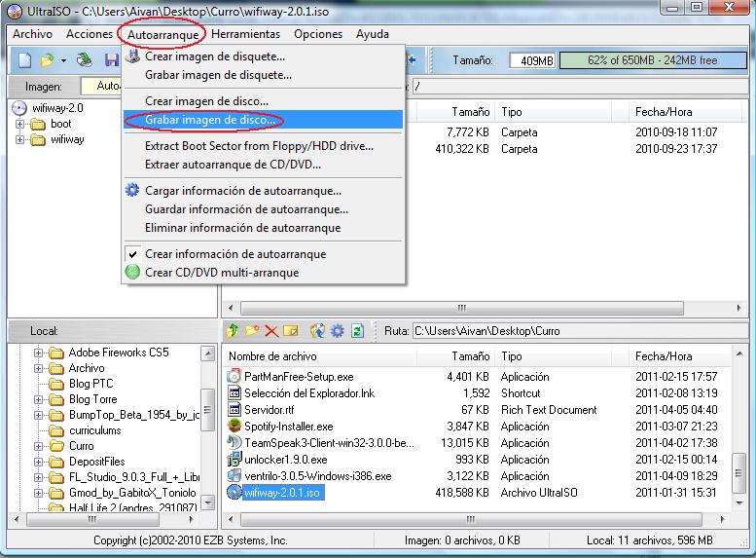
Task: Select the curriculums folder in Local tree
Action: pyautogui.click(x=95, y=430)
